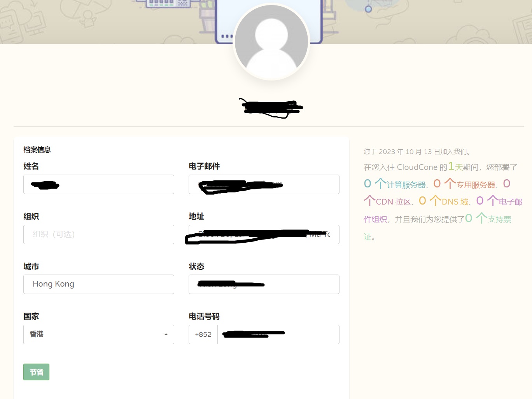Click the 专用服务器 stat text
Screen dimensions: 532x399
476,185
